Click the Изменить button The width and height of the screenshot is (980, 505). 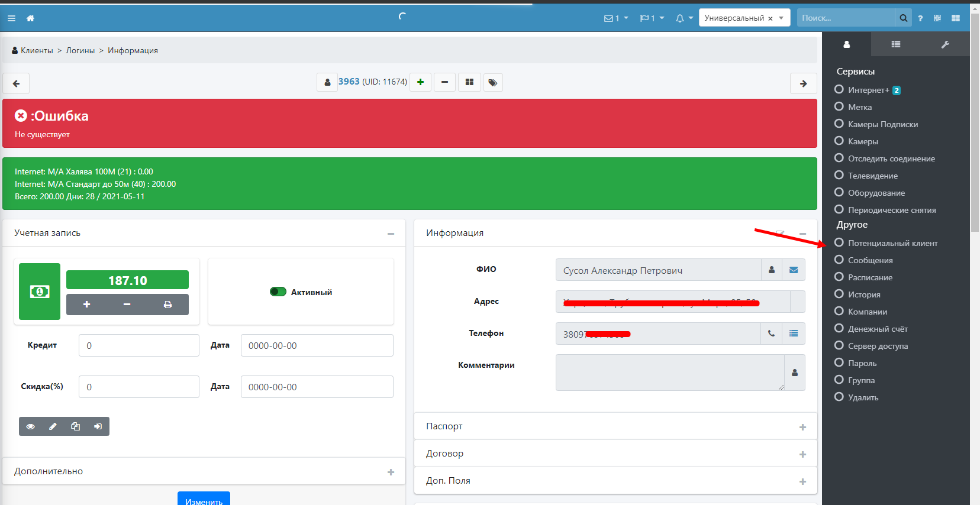click(x=204, y=500)
